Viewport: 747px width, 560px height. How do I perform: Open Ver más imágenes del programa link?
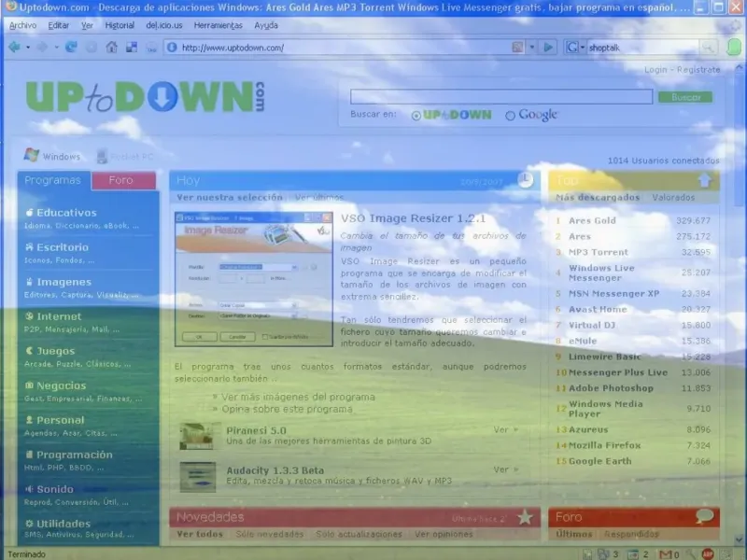pyautogui.click(x=298, y=397)
